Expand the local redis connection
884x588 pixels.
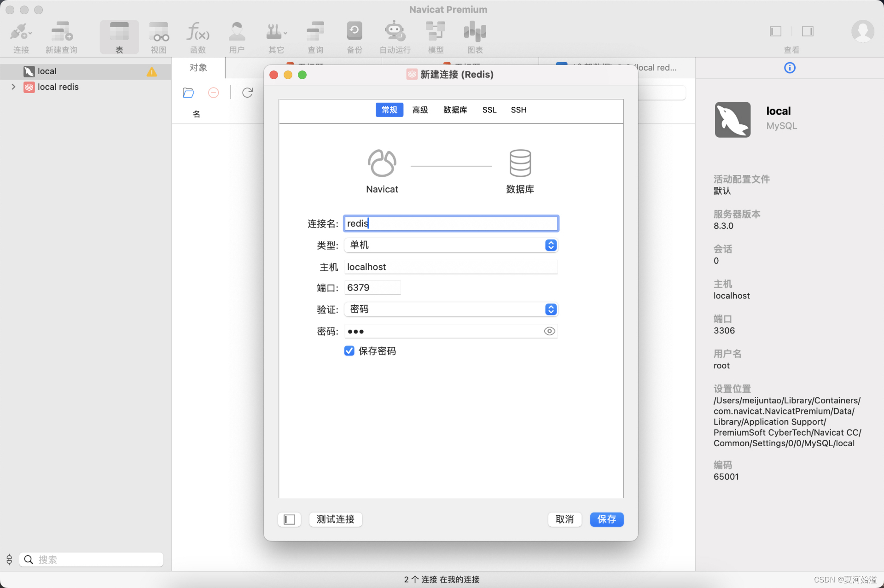point(13,87)
